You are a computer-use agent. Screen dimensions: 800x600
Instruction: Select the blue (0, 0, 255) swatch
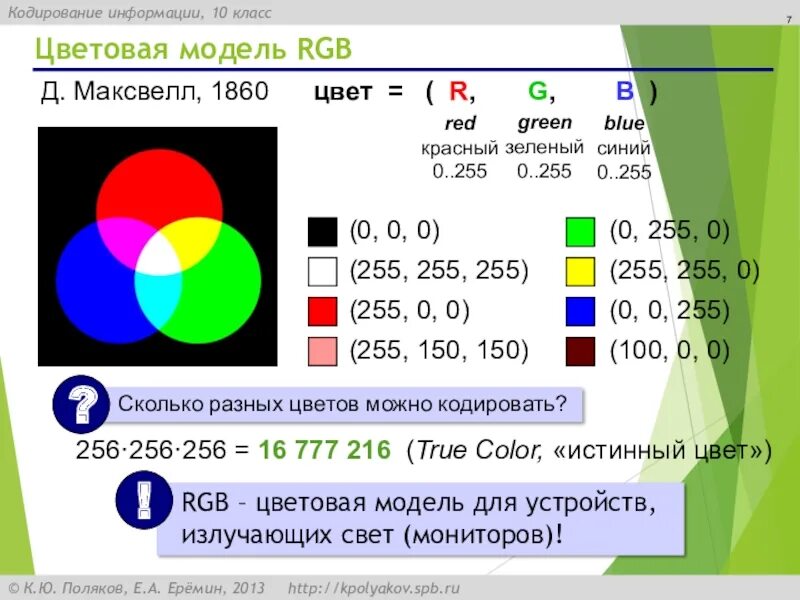point(581,311)
